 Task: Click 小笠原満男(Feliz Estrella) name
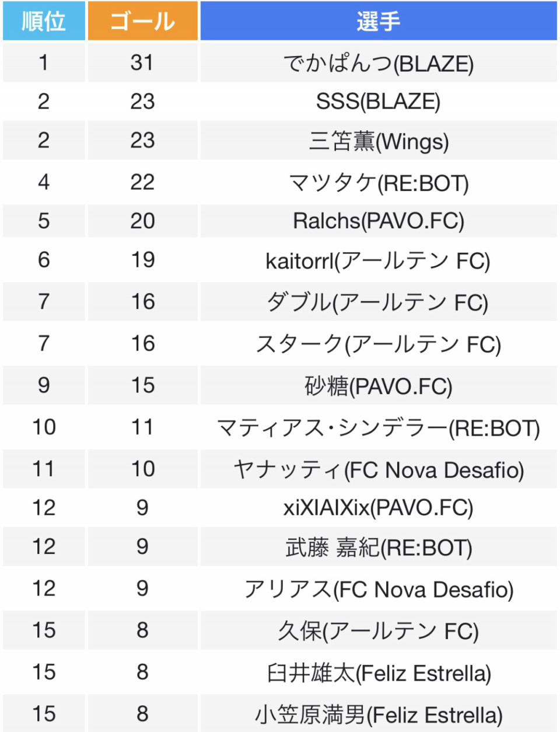tap(378, 714)
